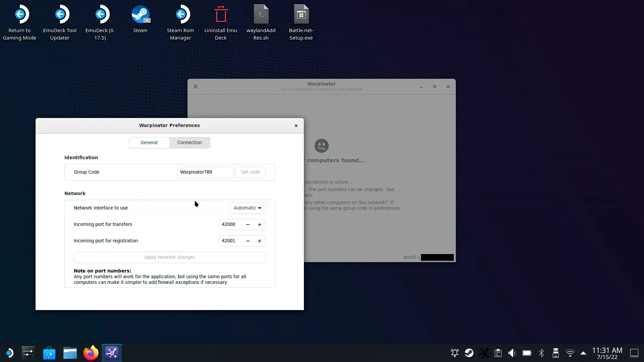Increase incoming transfers port with plus
Screen dimensions: 644x362
point(259,225)
